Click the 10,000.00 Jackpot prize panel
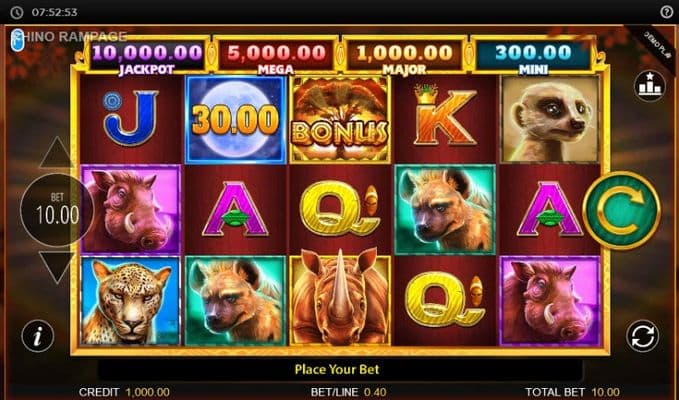Image resolution: width=679 pixels, height=400 pixels. click(147, 56)
